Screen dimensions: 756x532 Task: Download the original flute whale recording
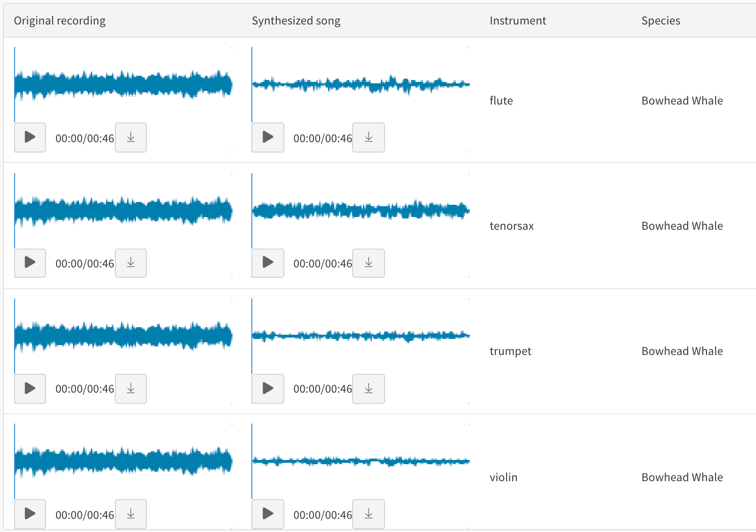130,137
